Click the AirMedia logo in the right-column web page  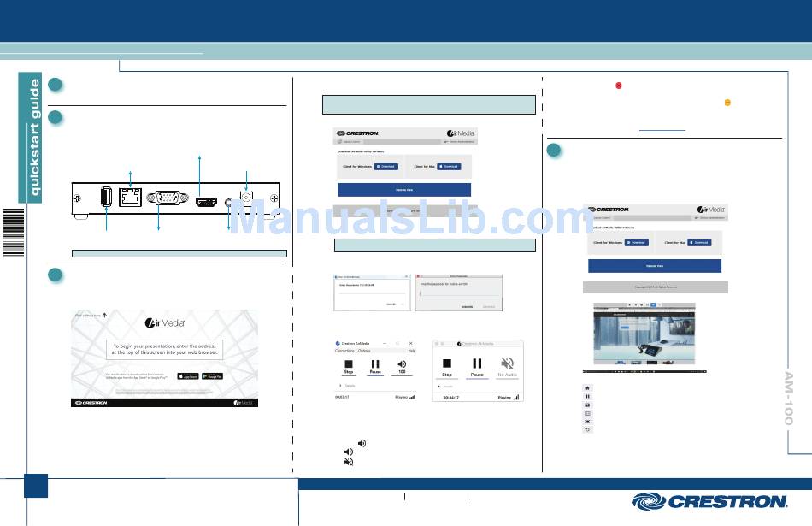[711, 210]
